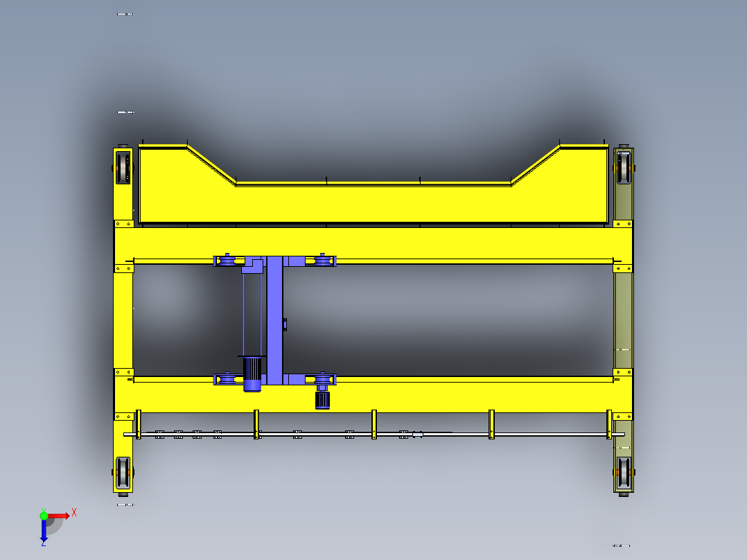The width and height of the screenshot is (747, 560).
Task: Click the blue Z axis arrow on triad
Action: (x=44, y=530)
